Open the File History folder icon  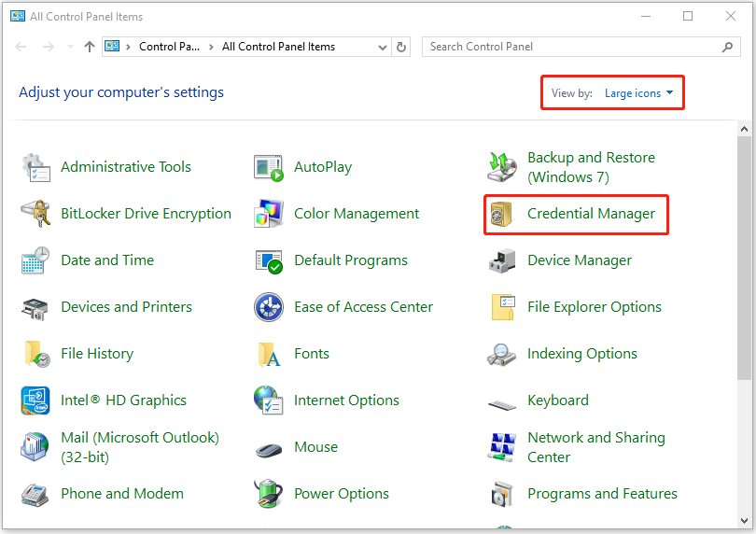tap(36, 354)
